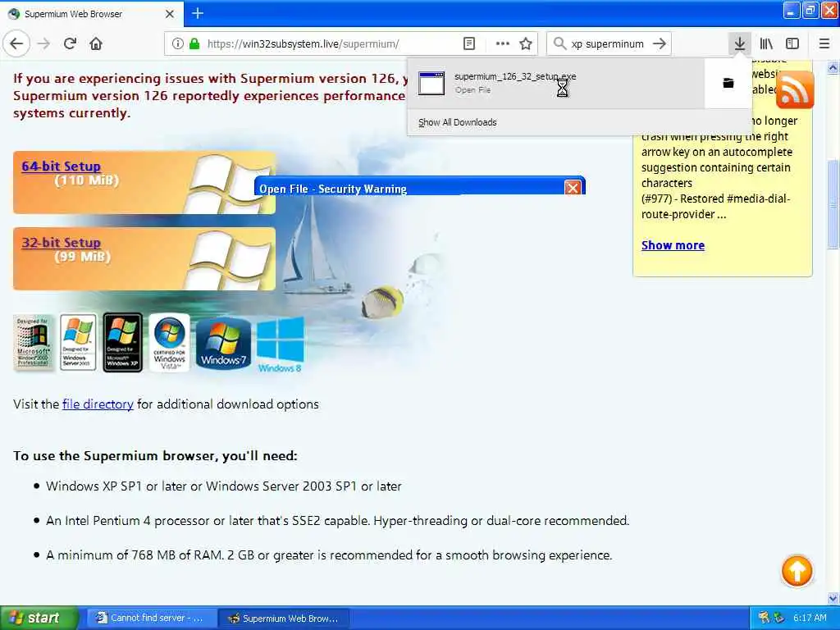This screenshot has height=630, width=840.
Task: Open the hamburger application menu
Action: tap(824, 43)
